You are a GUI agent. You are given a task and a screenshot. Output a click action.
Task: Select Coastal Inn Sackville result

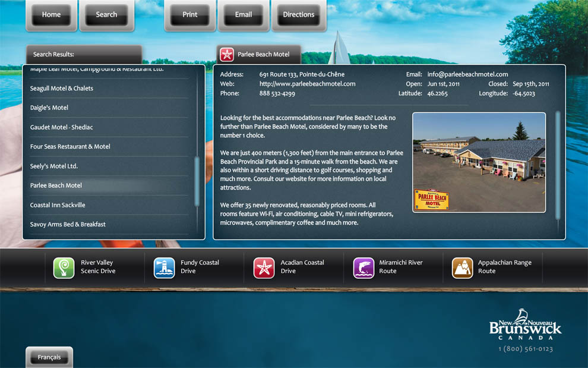click(x=109, y=205)
